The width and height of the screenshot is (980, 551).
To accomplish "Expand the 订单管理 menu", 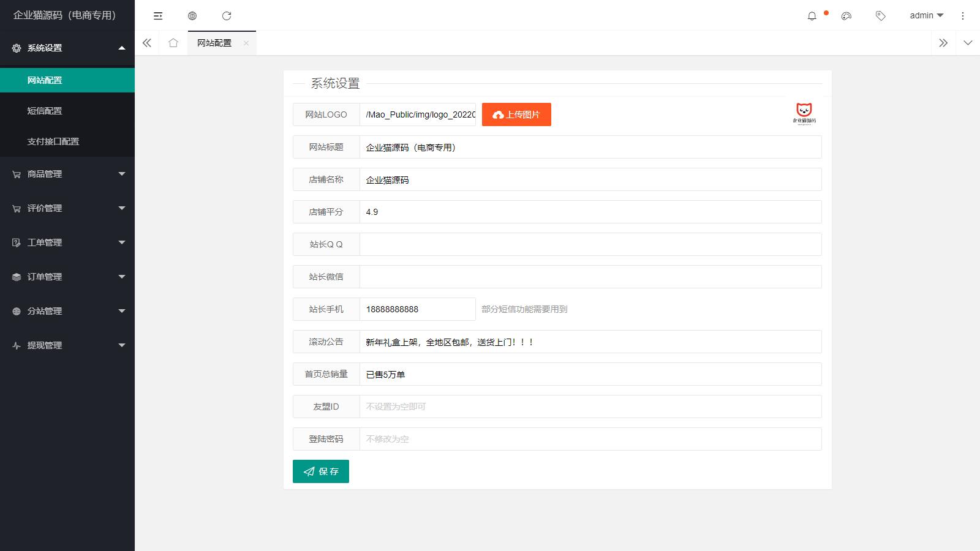I will [x=67, y=276].
